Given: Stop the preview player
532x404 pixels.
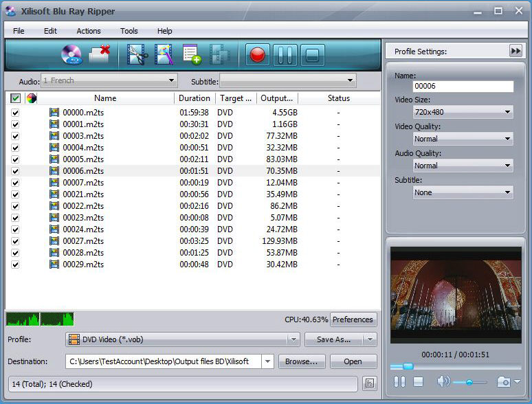Looking at the screenshot, I should pos(419,381).
